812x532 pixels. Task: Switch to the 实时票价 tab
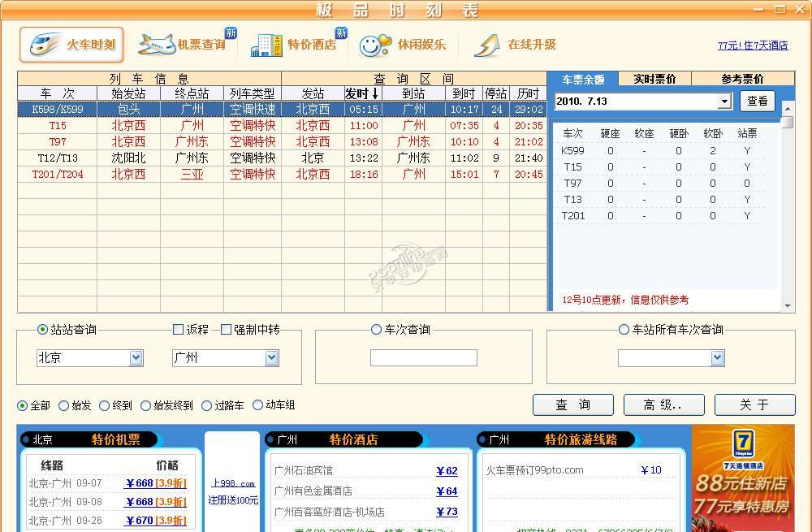[654, 79]
